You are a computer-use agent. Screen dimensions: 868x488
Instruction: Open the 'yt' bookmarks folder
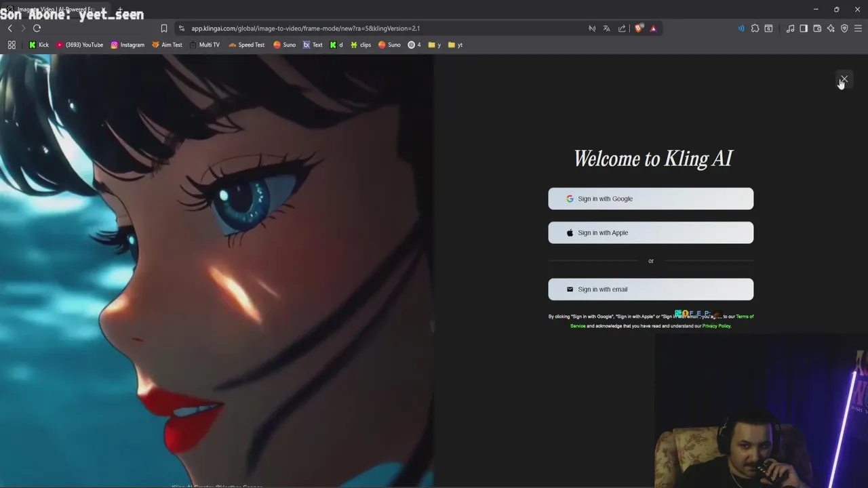coord(456,45)
